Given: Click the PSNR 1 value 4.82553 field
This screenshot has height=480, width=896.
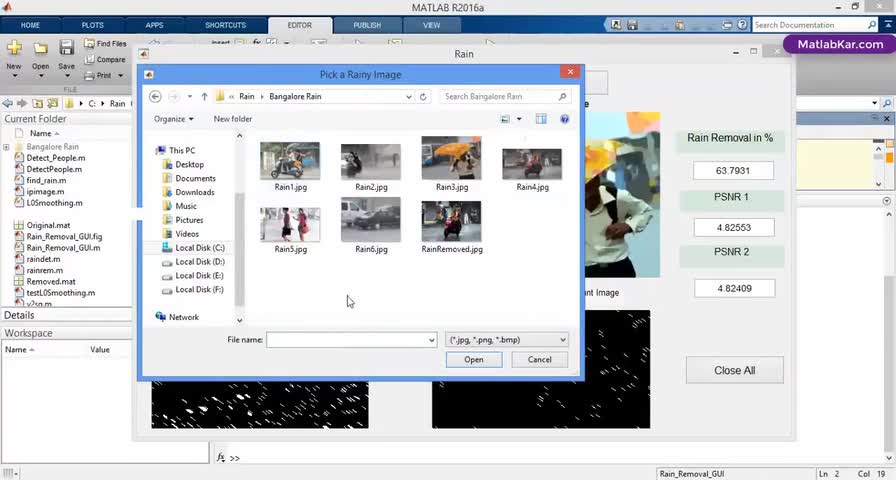Looking at the screenshot, I should coord(734,227).
